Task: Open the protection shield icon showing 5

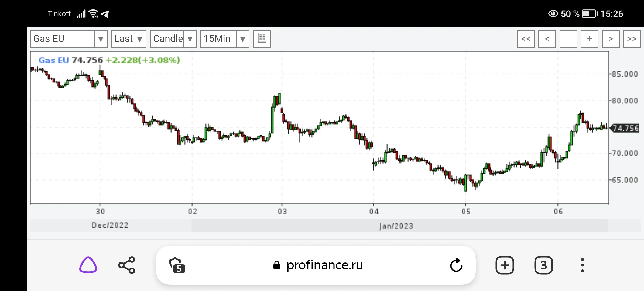Action: coord(177,265)
